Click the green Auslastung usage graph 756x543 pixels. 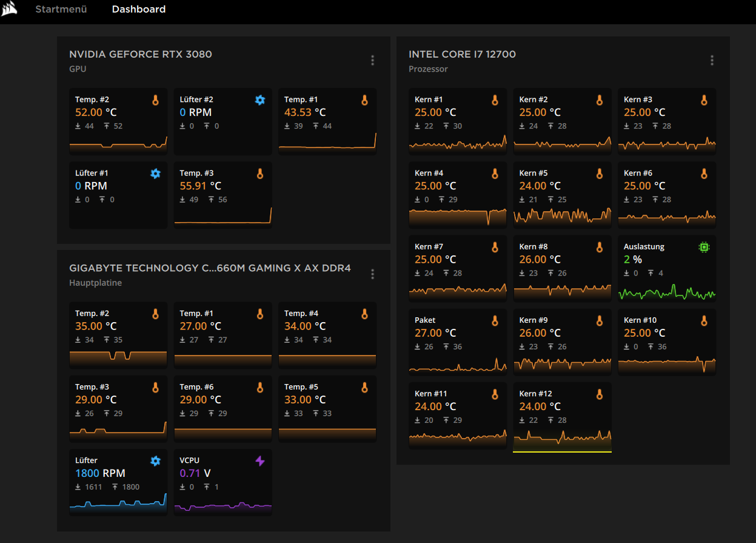pos(667,292)
